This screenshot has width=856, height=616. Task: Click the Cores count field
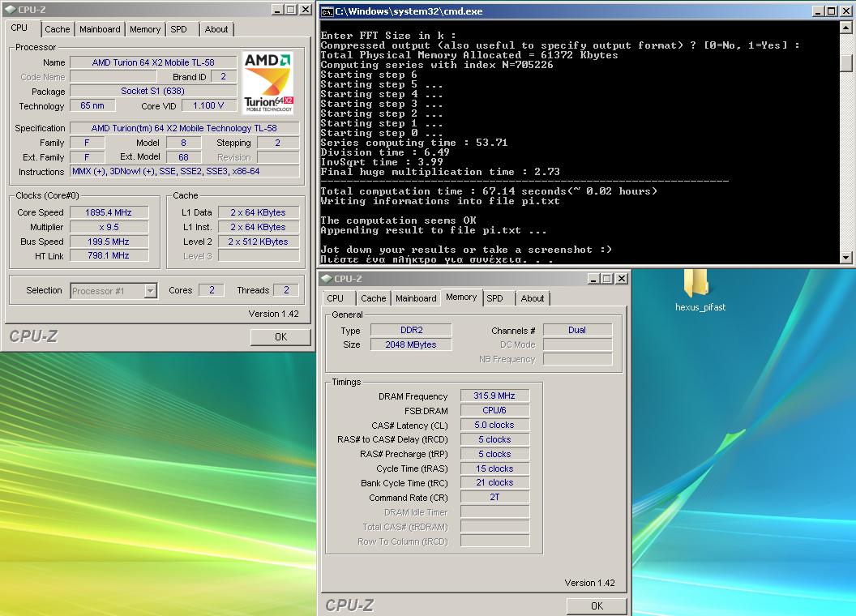pos(212,290)
